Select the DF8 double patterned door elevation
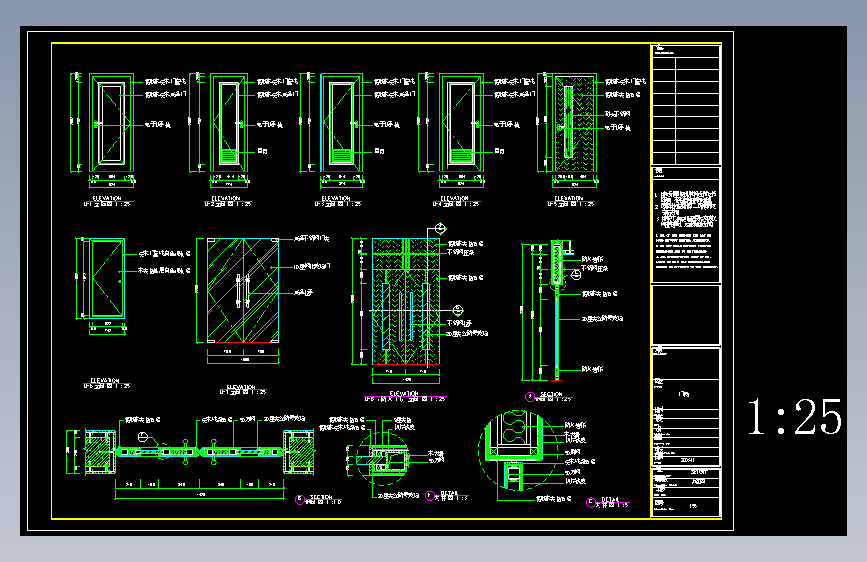Viewport: 867px width, 562px height. coord(406,301)
